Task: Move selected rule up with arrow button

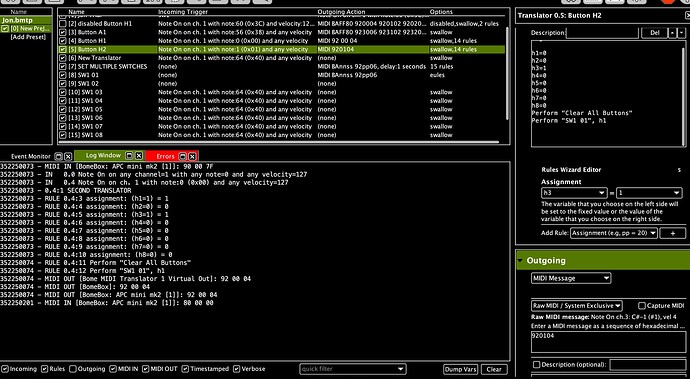Action: tap(672, 33)
